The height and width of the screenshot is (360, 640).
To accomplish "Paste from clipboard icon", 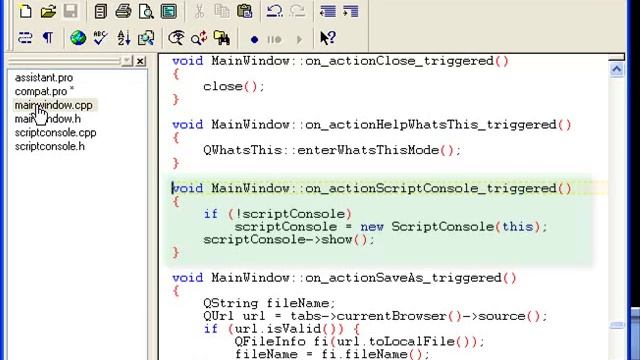I will [244, 11].
